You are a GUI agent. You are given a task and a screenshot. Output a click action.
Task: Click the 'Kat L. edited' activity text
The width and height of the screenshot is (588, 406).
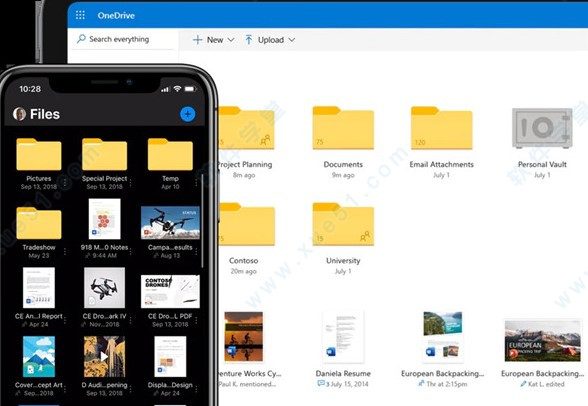[546, 384]
